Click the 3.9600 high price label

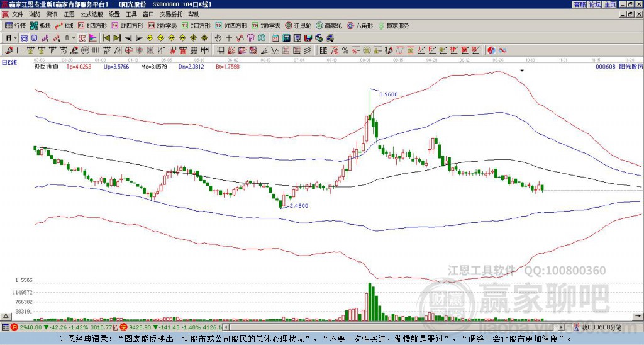[389, 94]
